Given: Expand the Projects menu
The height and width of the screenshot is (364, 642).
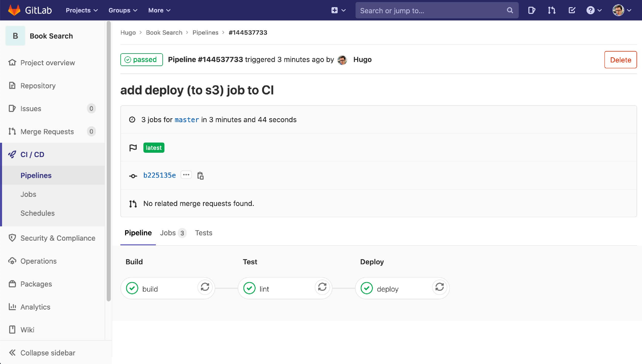Looking at the screenshot, I should click(x=82, y=10).
